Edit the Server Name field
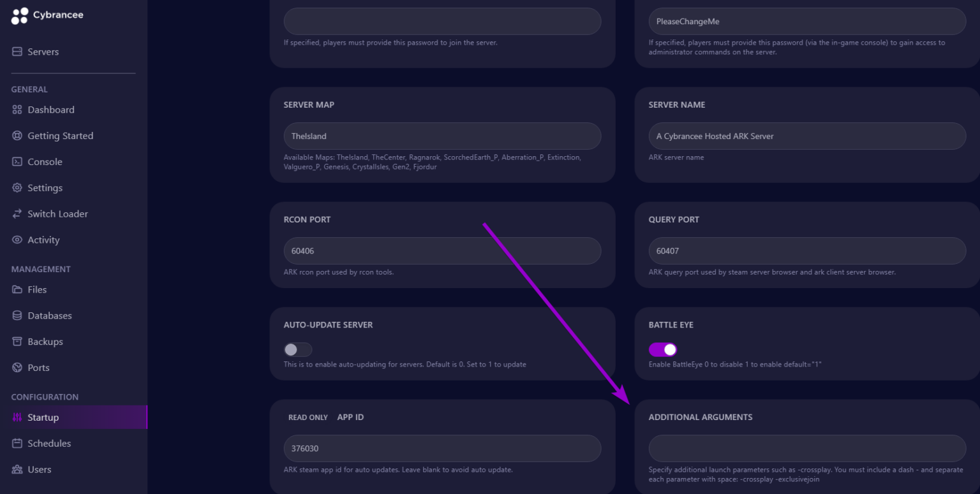The height and width of the screenshot is (494, 980). pos(807,136)
